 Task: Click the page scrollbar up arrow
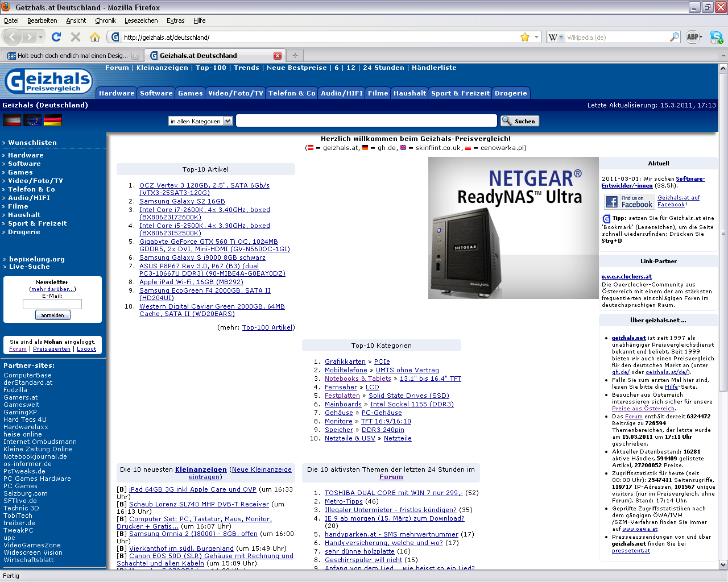(x=723, y=69)
